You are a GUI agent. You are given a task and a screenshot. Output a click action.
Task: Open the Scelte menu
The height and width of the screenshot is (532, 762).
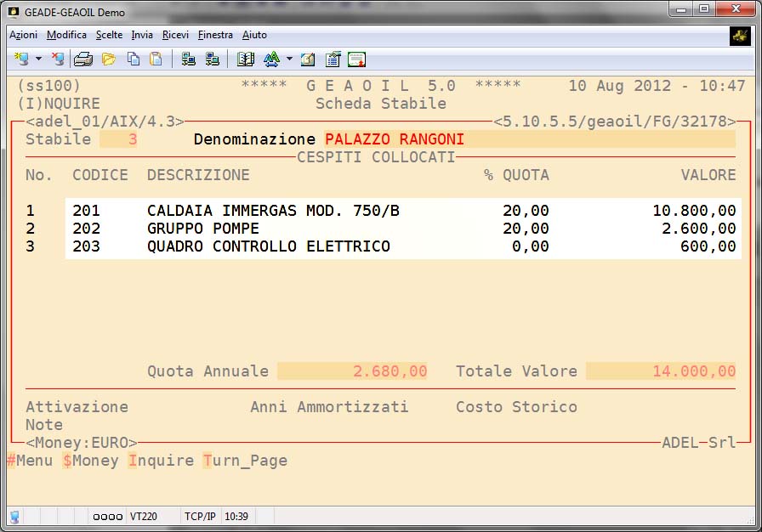[x=109, y=35]
